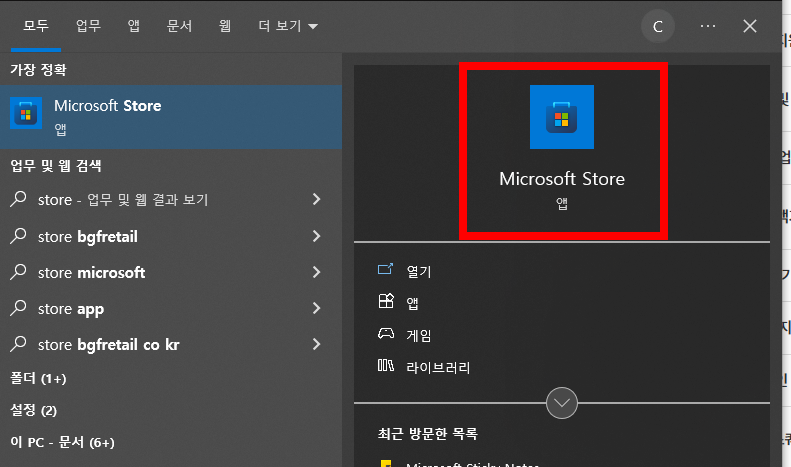The image size is (791, 467).
Task: Open 'store - 업무 및 웹 결과 보기' suggestion
Action: (171, 200)
